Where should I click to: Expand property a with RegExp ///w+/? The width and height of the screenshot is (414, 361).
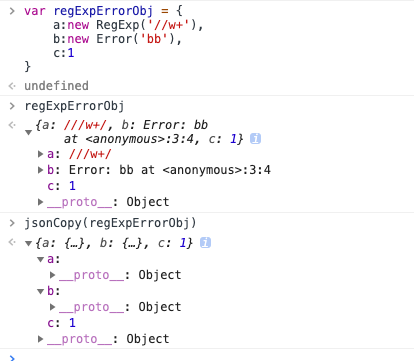(x=40, y=154)
